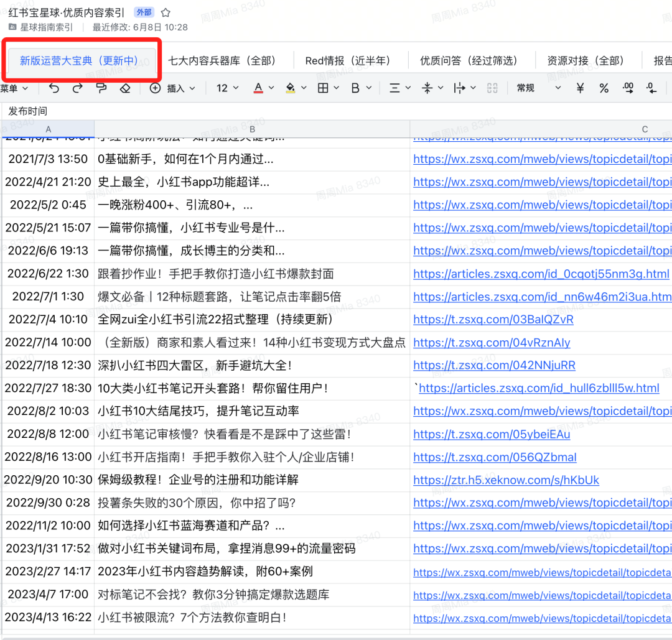672x640 pixels.
Task: Open the 常规 number format dropdown
Action: click(539, 88)
